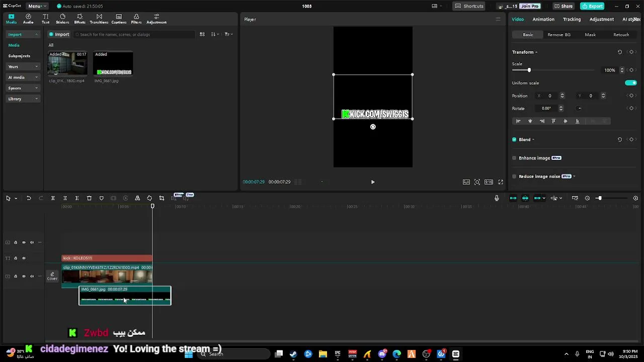Click the Share button
Image resolution: width=644 pixels, height=362 pixels.
[563, 6]
